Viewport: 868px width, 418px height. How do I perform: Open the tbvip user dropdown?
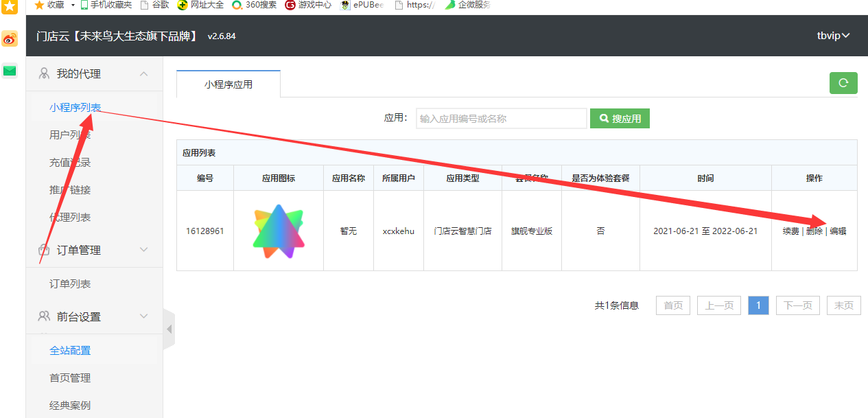(x=833, y=36)
